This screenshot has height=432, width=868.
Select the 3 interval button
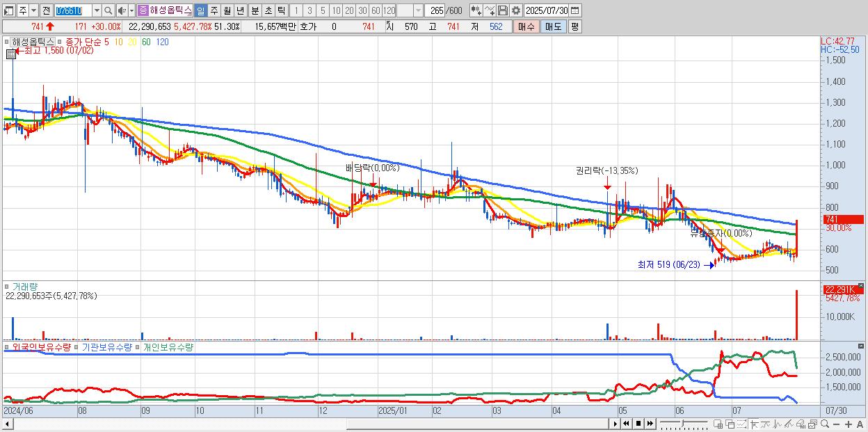click(x=310, y=10)
